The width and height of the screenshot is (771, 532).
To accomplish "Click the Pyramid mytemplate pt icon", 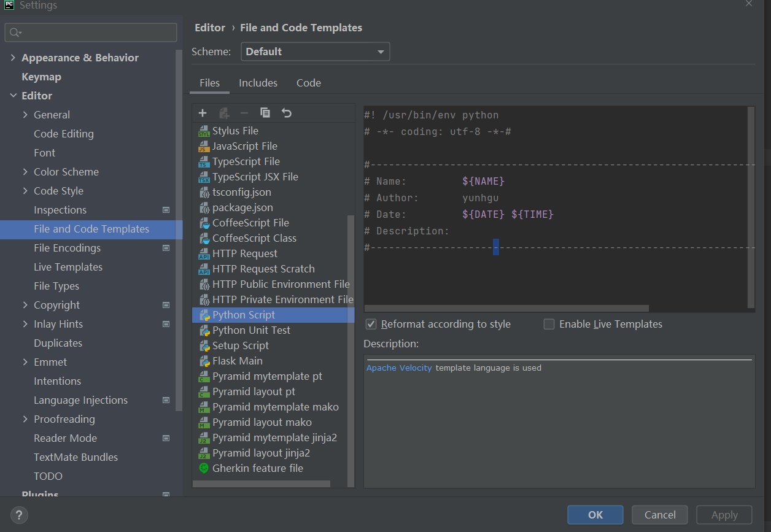I will click(204, 377).
